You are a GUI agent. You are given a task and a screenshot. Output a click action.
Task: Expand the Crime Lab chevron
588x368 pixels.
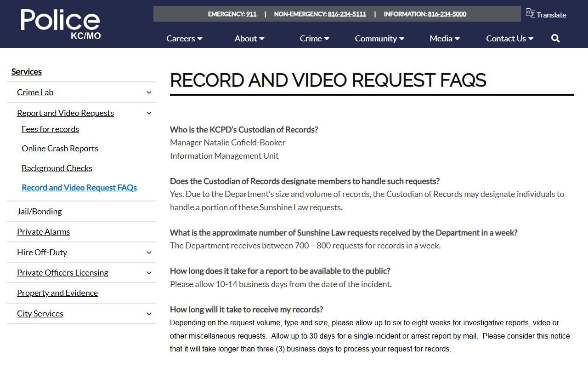coord(149,92)
